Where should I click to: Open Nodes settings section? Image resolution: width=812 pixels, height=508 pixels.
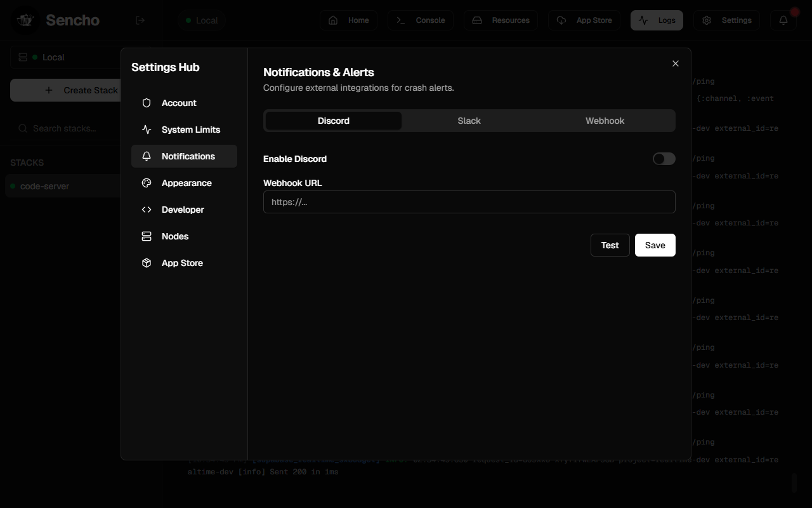184,236
